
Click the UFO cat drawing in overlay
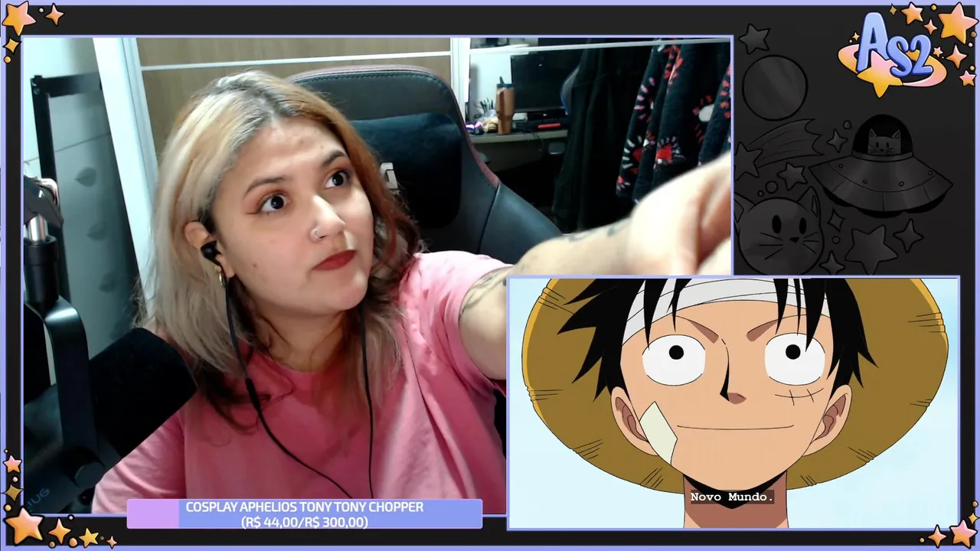(880, 167)
